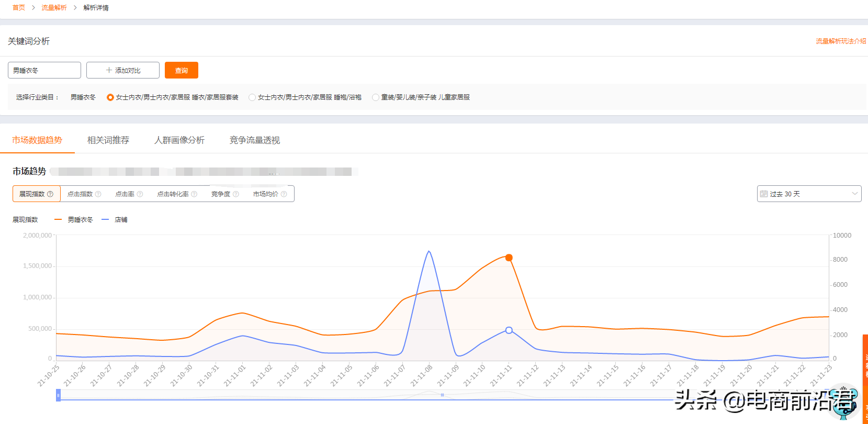
Task: Click 21-11-01 x-axis date label
Action: click(x=235, y=375)
